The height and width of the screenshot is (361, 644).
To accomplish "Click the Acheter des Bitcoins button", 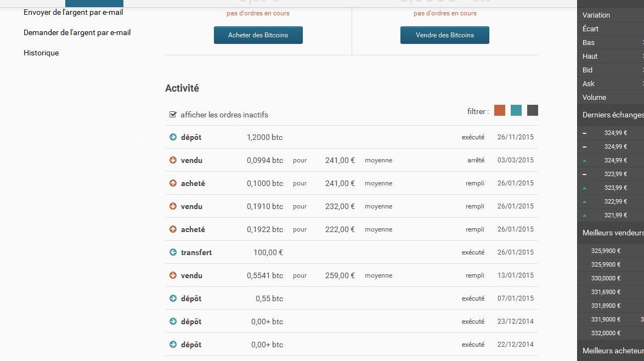I will point(258,35).
